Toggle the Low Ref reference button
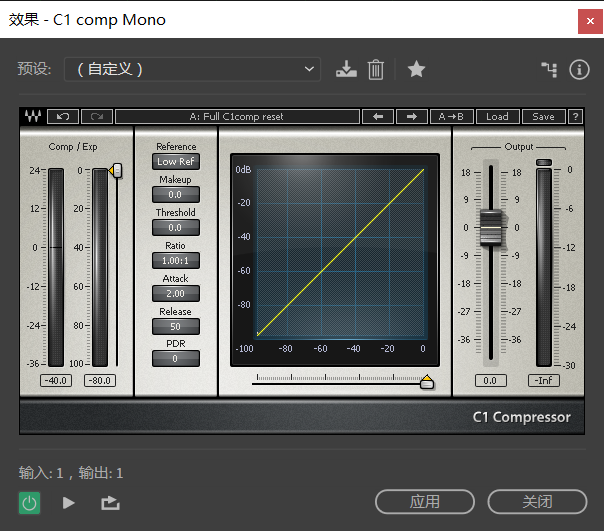Screen dimensions: 604x531 tap(176, 161)
